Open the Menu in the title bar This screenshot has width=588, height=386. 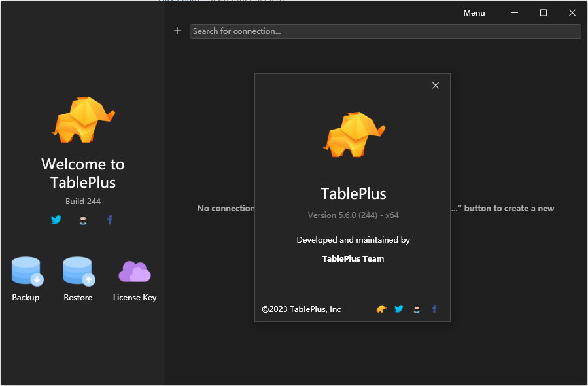click(x=474, y=12)
